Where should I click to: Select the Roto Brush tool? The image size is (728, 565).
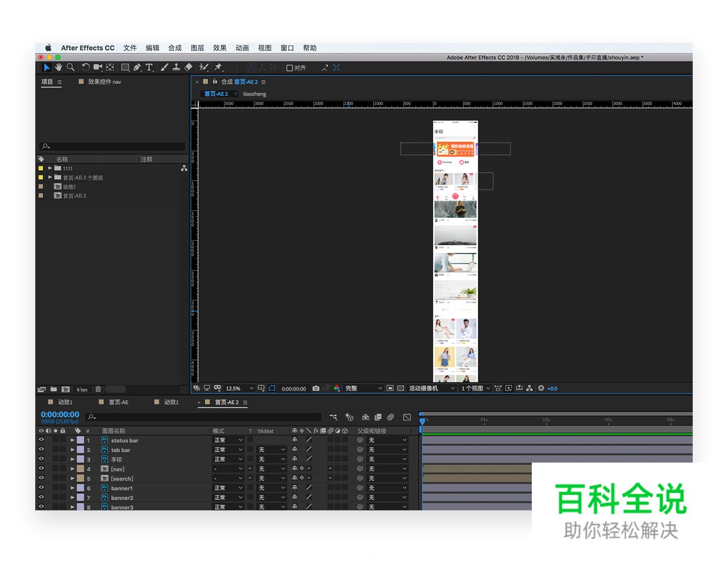coord(204,67)
